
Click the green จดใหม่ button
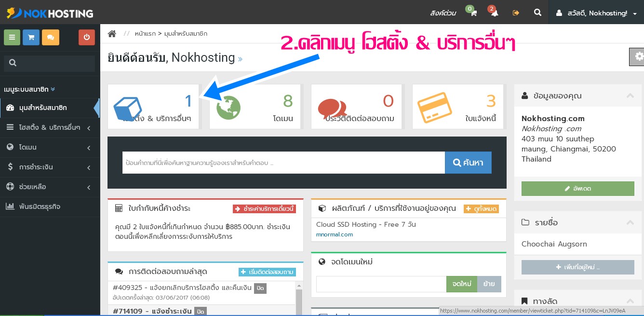tap(462, 284)
